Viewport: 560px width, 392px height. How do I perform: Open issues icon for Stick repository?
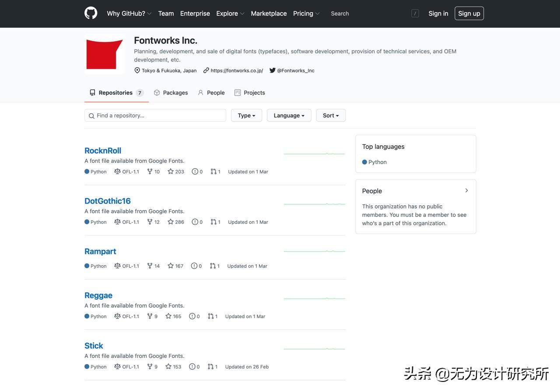coord(192,366)
